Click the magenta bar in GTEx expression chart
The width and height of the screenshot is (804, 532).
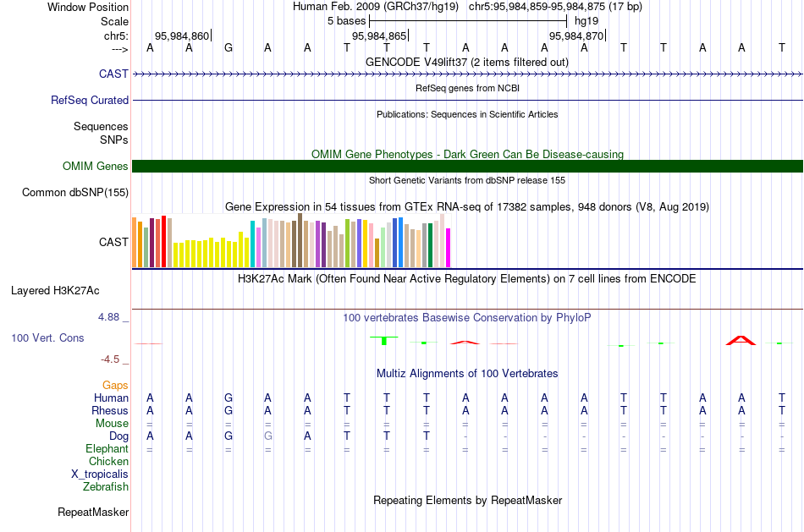point(449,248)
